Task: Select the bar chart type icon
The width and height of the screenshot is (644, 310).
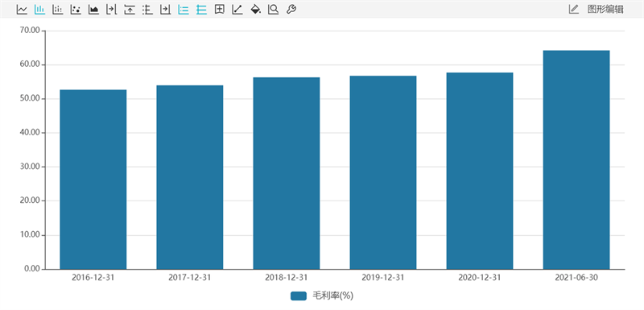Action: coord(39,10)
